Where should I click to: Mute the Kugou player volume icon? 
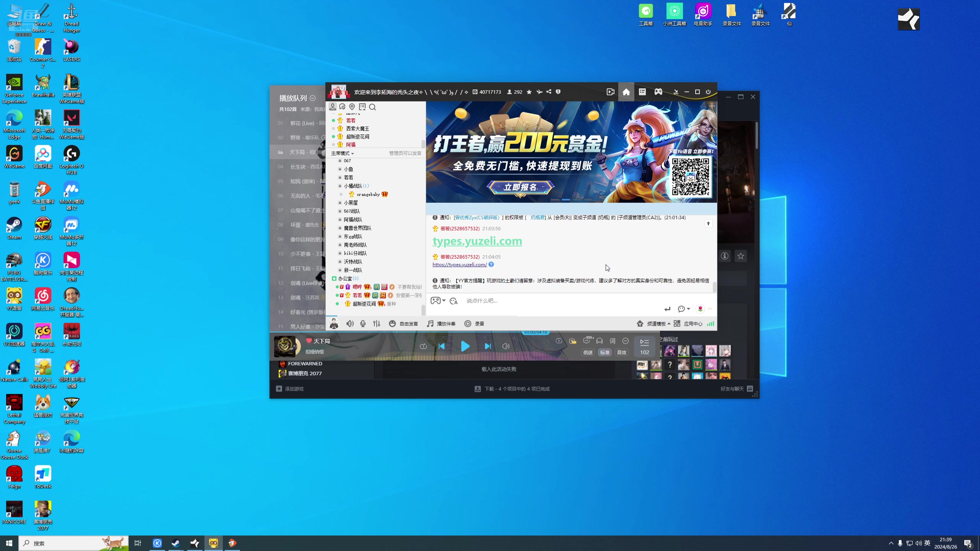tap(506, 346)
